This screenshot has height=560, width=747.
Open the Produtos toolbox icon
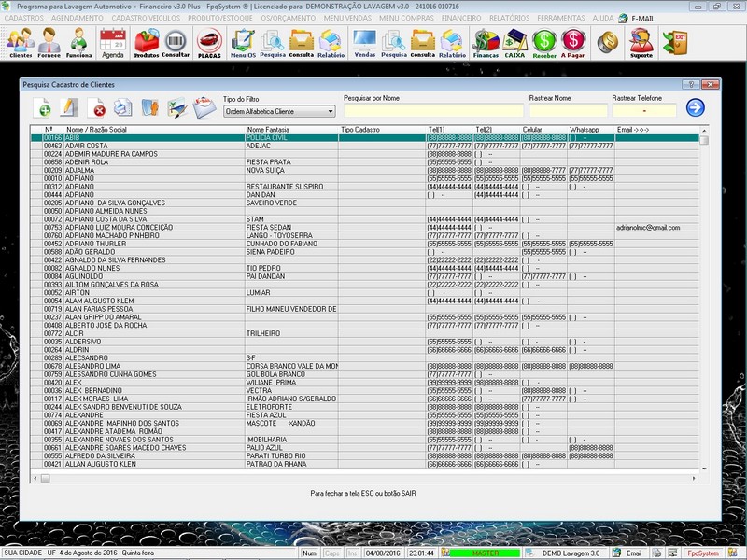point(147,43)
